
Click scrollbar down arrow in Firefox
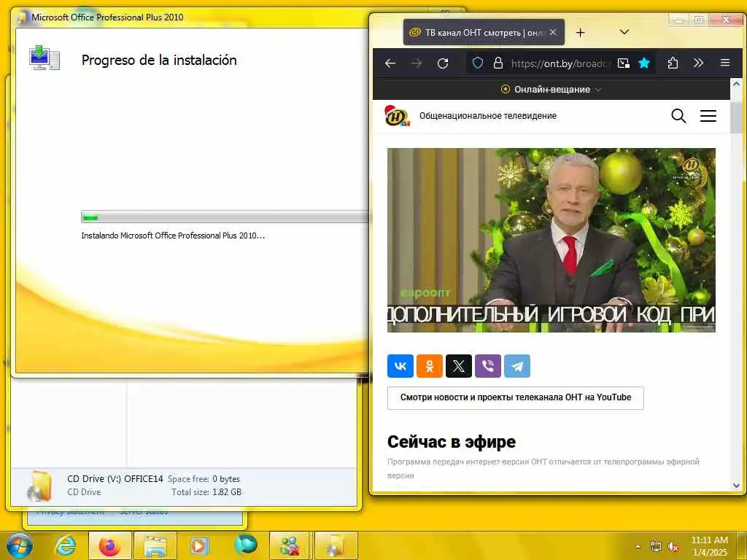pos(736,485)
